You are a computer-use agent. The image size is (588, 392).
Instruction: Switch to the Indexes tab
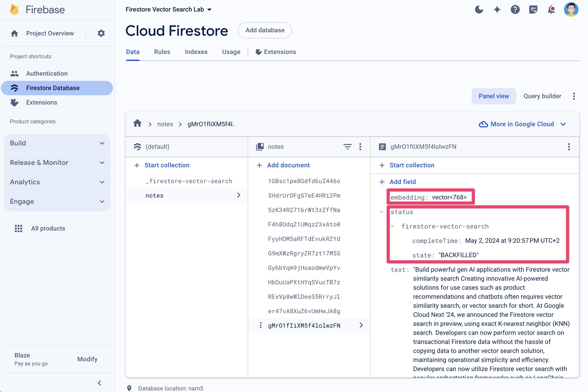point(196,52)
